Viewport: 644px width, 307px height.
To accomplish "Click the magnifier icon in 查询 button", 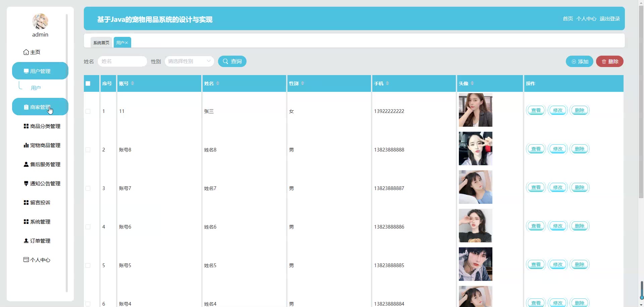I will pos(225,61).
